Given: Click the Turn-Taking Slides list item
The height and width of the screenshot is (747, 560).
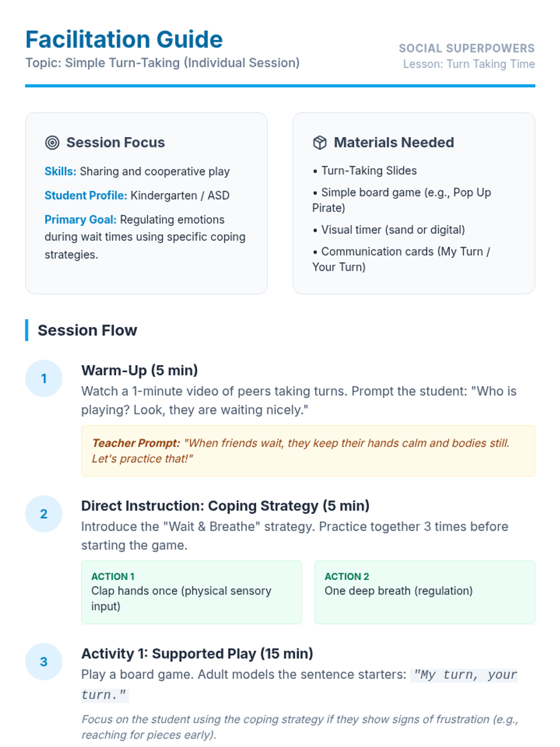Looking at the screenshot, I should (365, 170).
